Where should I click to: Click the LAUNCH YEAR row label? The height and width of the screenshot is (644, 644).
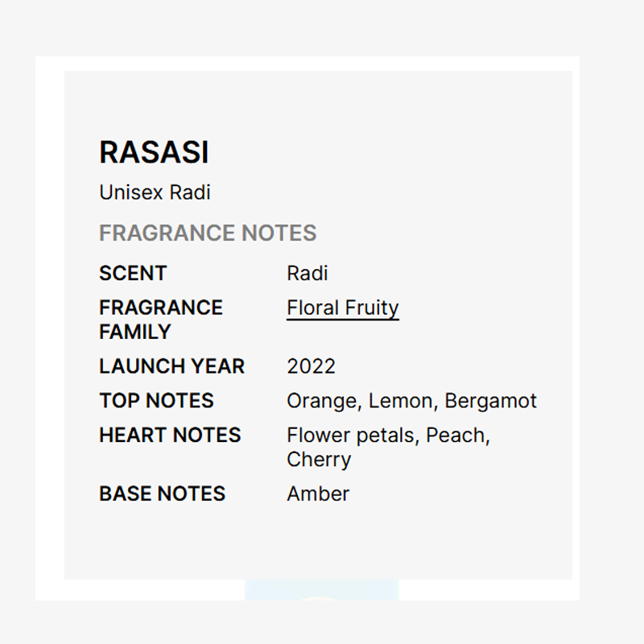tap(171, 366)
